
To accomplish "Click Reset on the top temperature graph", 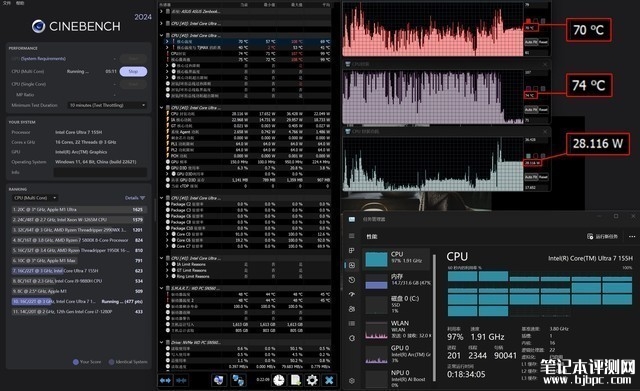I will pos(543,42).
